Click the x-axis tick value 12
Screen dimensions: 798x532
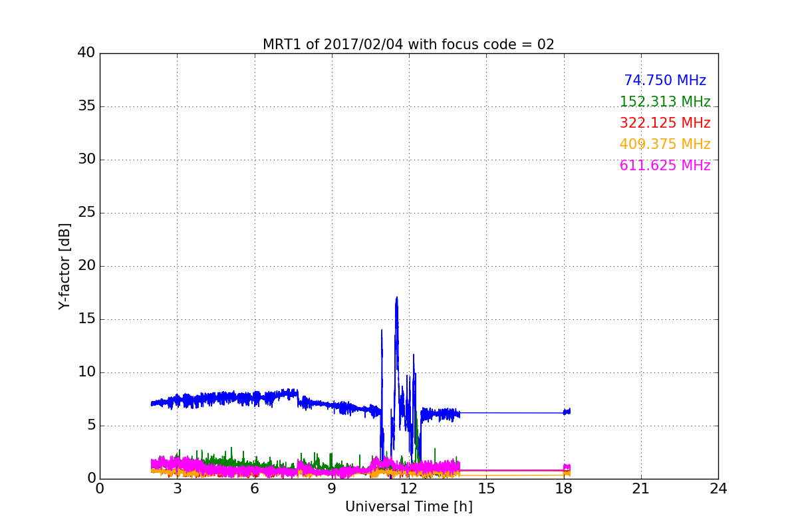click(409, 489)
